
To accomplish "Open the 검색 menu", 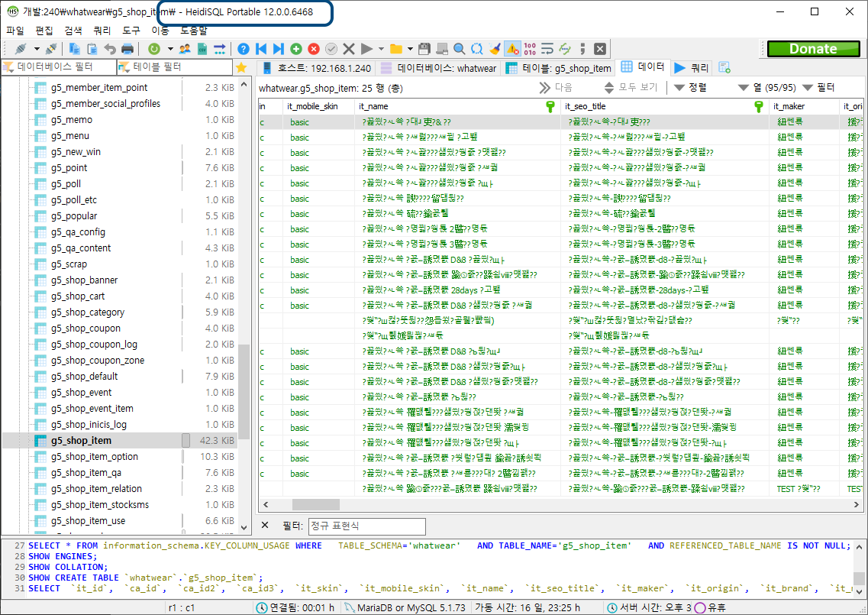I will coord(73,31).
